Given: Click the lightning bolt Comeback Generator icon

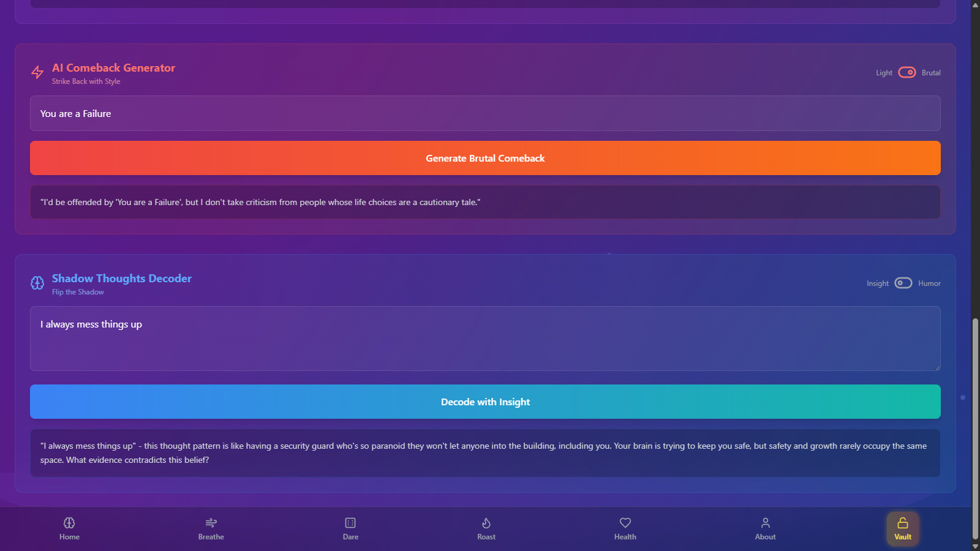Looking at the screenshot, I should click(37, 73).
